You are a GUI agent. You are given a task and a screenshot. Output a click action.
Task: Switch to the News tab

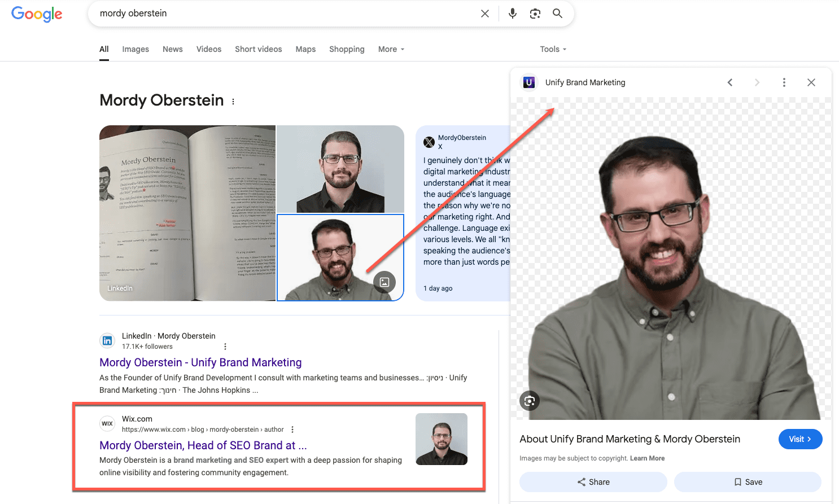click(173, 49)
